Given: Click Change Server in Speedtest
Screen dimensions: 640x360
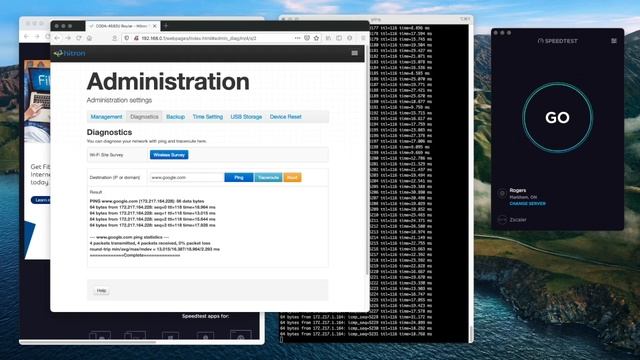Looking at the screenshot, I should click(x=527, y=203).
